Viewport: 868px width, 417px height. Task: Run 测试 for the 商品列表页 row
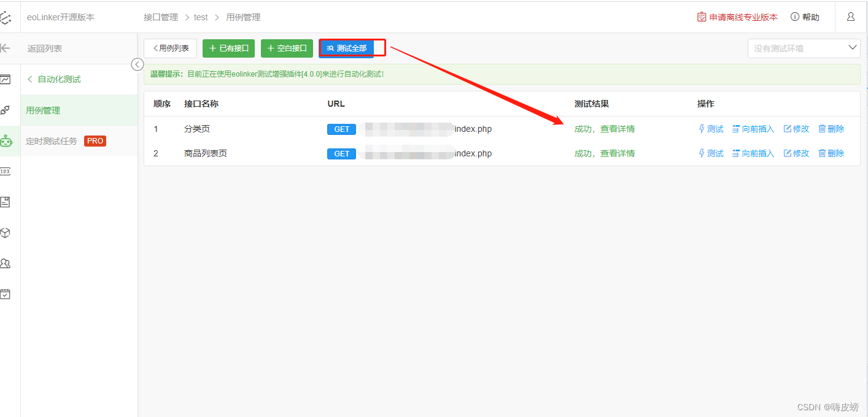(x=711, y=153)
